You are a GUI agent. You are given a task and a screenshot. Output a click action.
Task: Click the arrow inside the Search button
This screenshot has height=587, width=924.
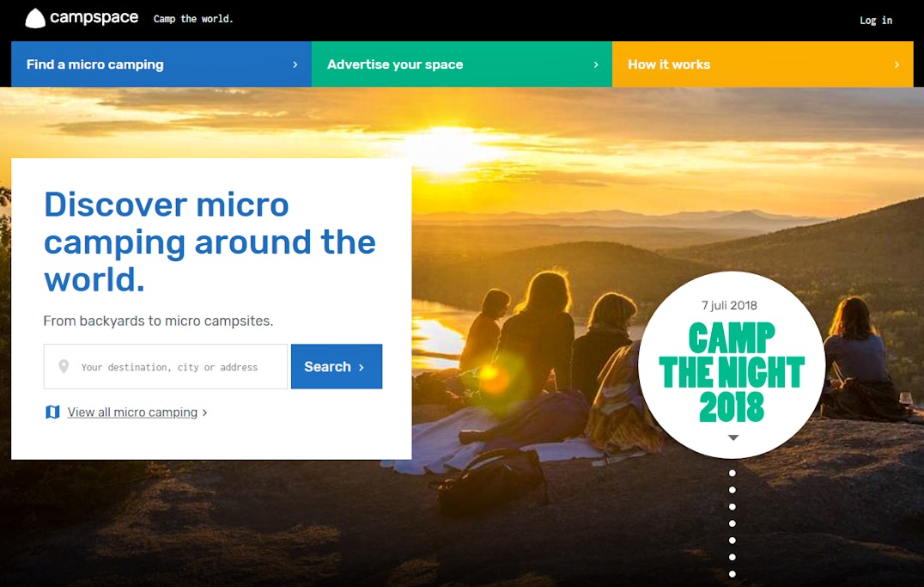[362, 367]
